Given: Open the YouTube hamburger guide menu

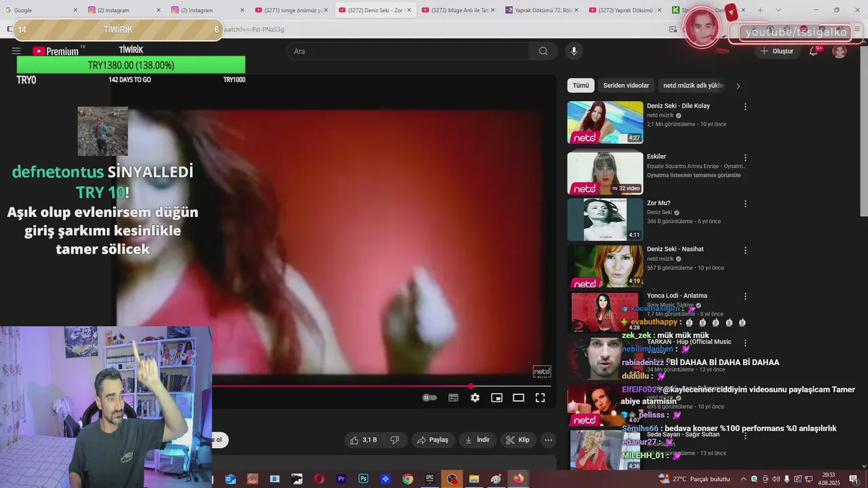Looking at the screenshot, I should pyautogui.click(x=16, y=51).
